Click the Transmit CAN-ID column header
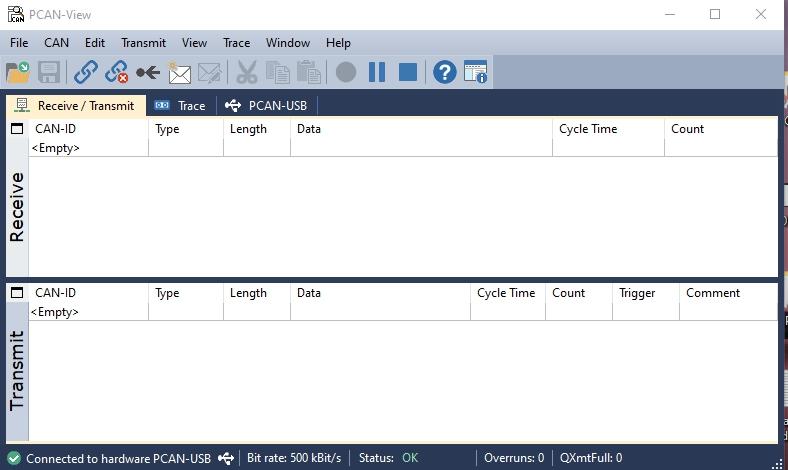Viewport: 788px width, 470px height. [x=88, y=293]
